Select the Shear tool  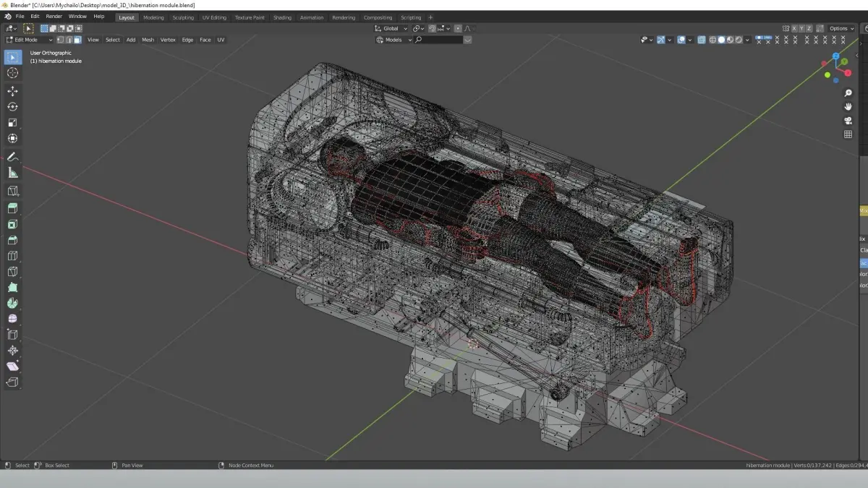pyautogui.click(x=12, y=367)
